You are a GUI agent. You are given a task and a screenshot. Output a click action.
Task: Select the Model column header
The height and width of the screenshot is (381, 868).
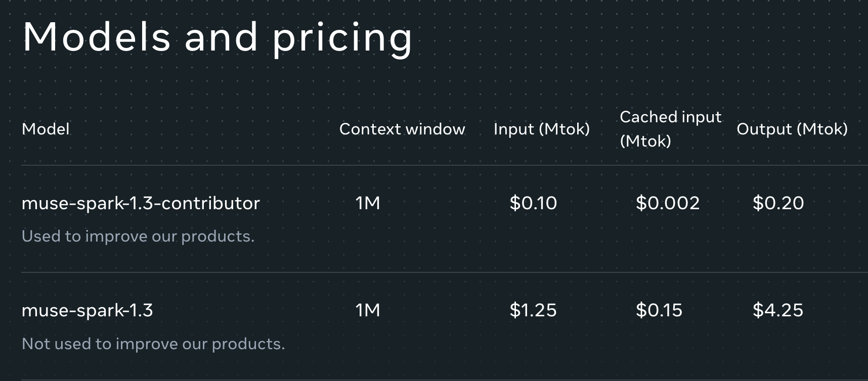point(46,129)
